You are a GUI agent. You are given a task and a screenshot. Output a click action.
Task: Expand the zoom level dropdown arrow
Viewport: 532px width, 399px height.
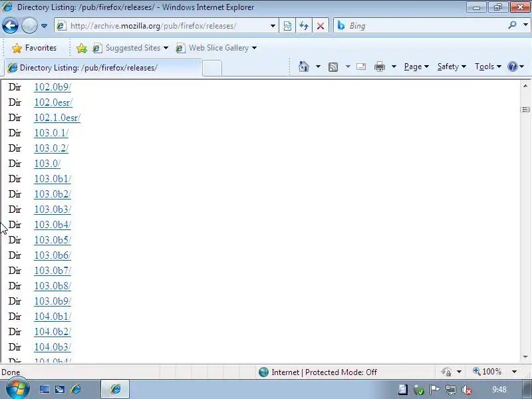tap(514, 372)
